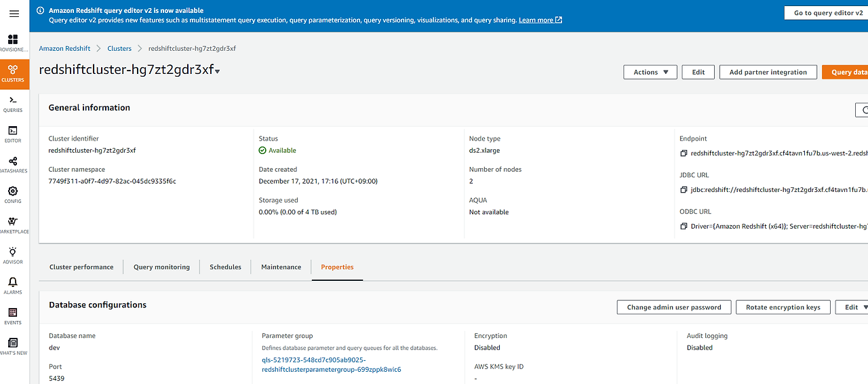Viewport: 868px width, 384px height.
Task: Click the info icon in the blue banner
Action: (40, 11)
